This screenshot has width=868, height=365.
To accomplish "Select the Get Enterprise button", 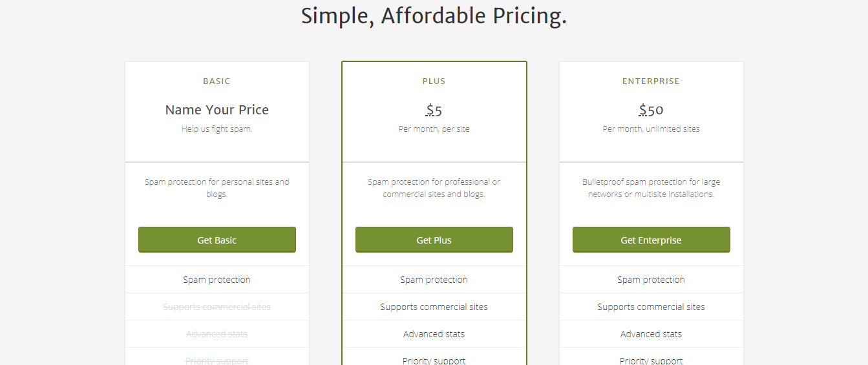I will (651, 240).
